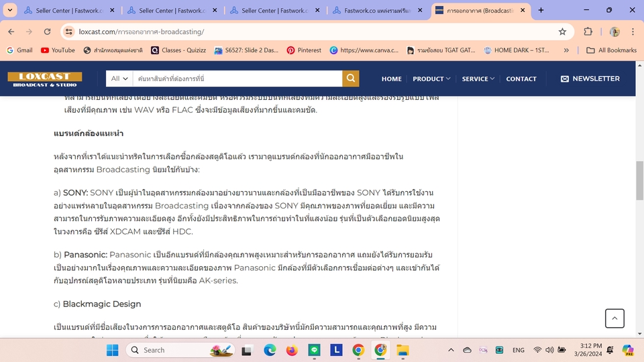
Task: Open Firefox from the taskbar
Action: 292,350
